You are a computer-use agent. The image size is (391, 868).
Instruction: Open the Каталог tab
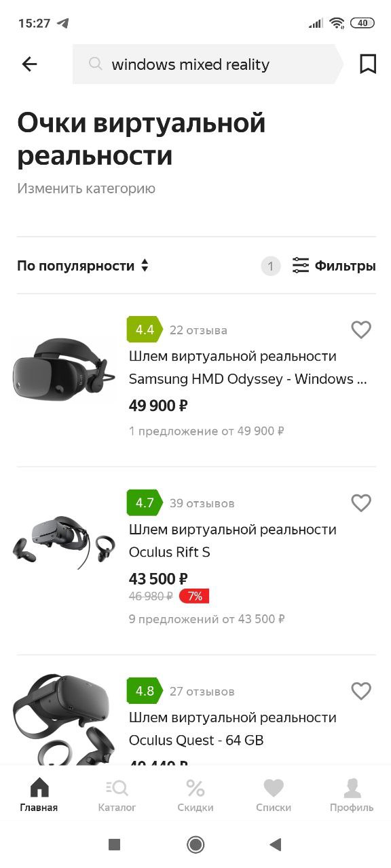click(x=117, y=795)
